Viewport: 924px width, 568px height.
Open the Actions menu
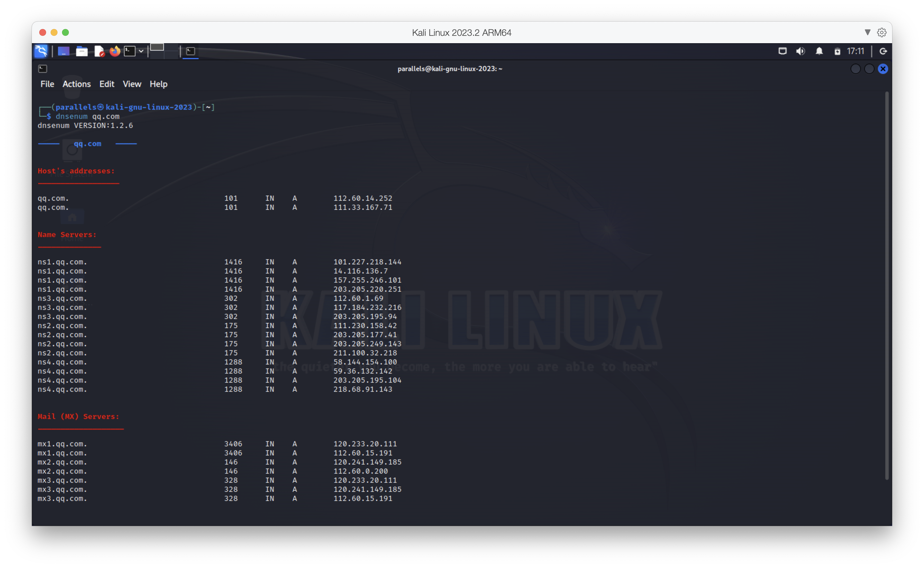point(76,84)
